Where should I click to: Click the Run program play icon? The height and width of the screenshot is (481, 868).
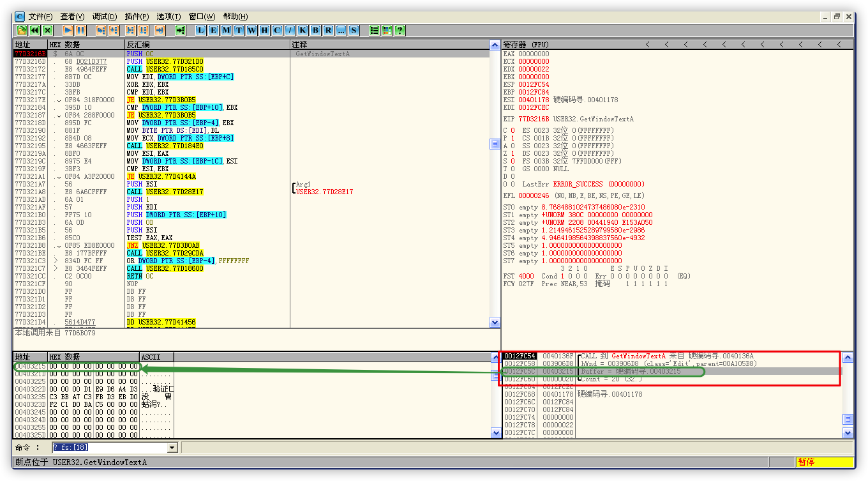[x=68, y=30]
